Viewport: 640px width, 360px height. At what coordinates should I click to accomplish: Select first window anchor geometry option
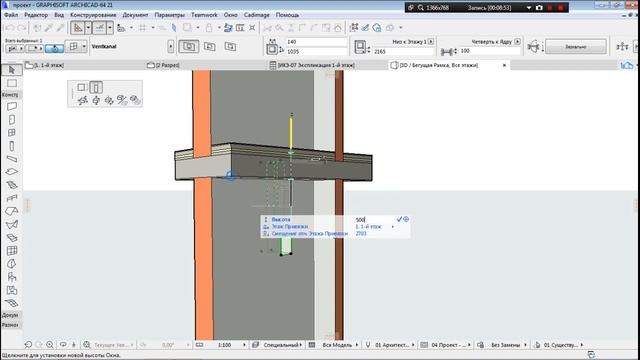(x=189, y=47)
